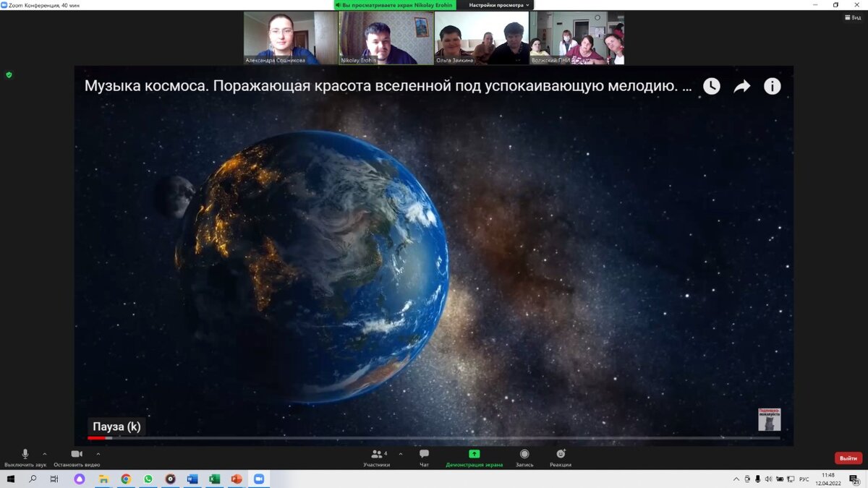The height and width of the screenshot is (488, 868).
Task: Switch to Zoom taskbar icon
Action: tap(259, 479)
